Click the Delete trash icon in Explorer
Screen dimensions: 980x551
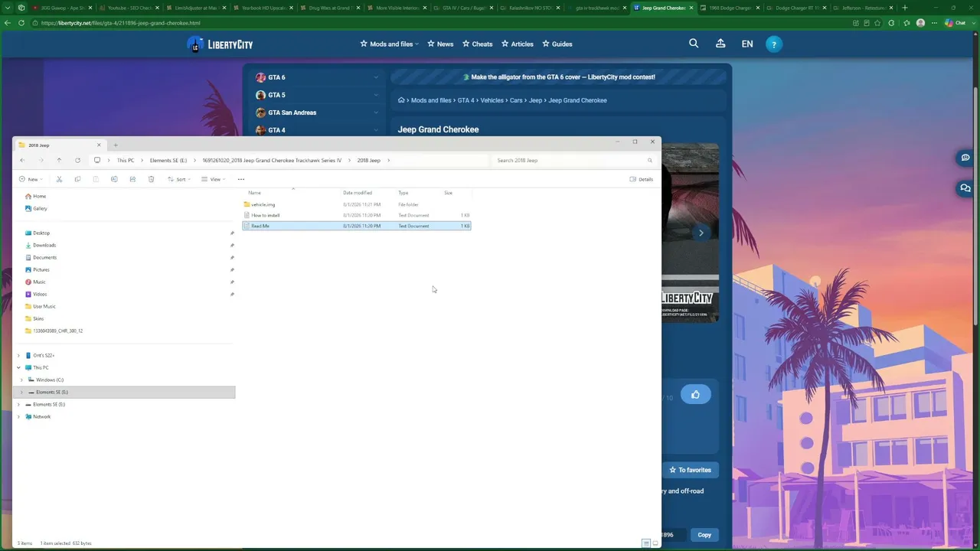pyautogui.click(x=151, y=179)
